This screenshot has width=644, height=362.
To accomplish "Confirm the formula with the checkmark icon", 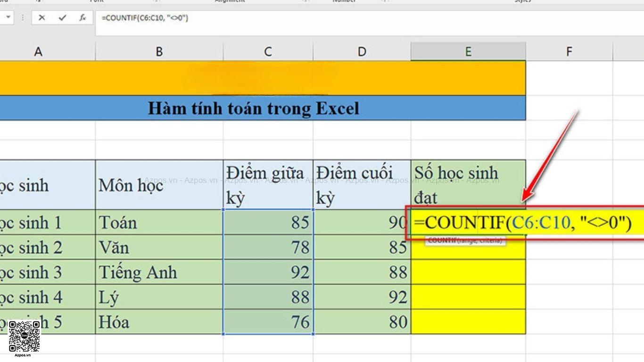I will pyautogui.click(x=62, y=18).
